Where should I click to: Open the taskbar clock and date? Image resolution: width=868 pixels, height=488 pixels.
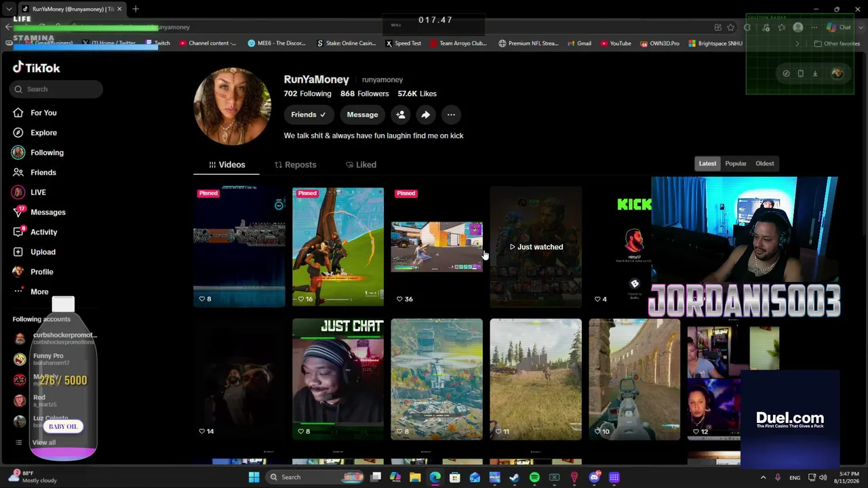pyautogui.click(x=848, y=477)
